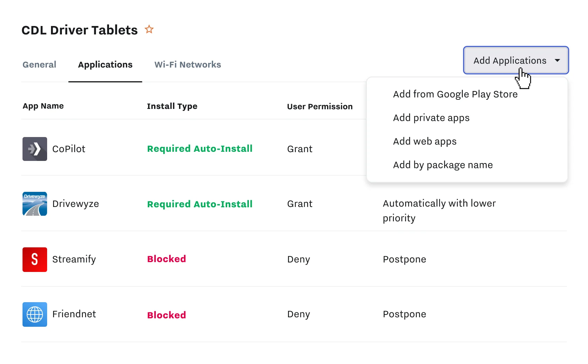The image size is (588, 364).
Task: Click Streamify's Blocked install type
Action: coord(166,259)
